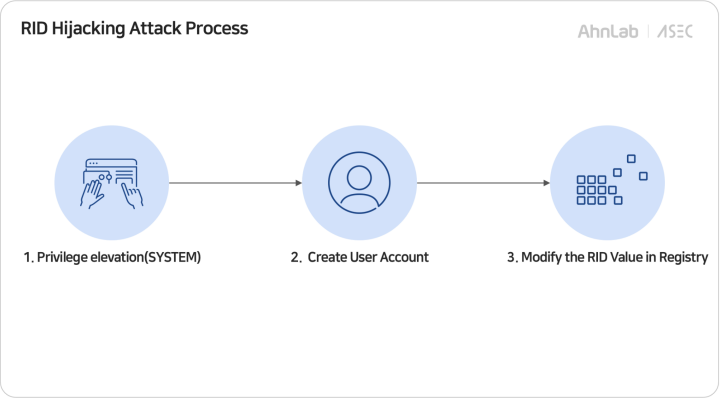This screenshot has height=400, width=721.
Task: Click "3. Modify the RID Value in Registry"
Action: coord(607,257)
